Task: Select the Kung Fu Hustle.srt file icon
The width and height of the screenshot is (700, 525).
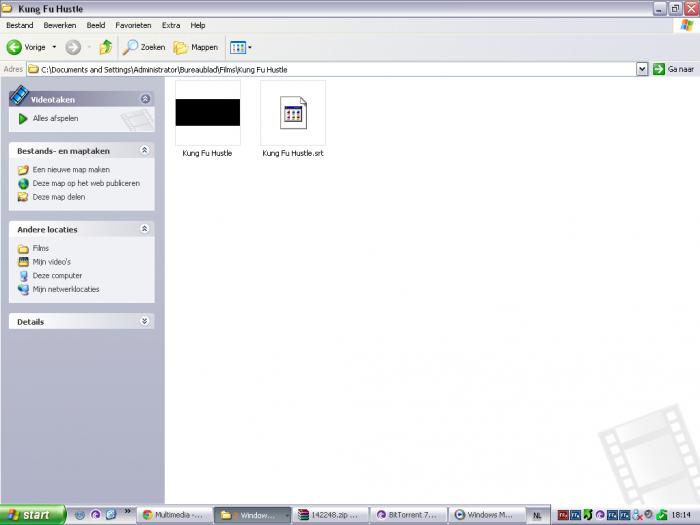Action: click(293, 112)
